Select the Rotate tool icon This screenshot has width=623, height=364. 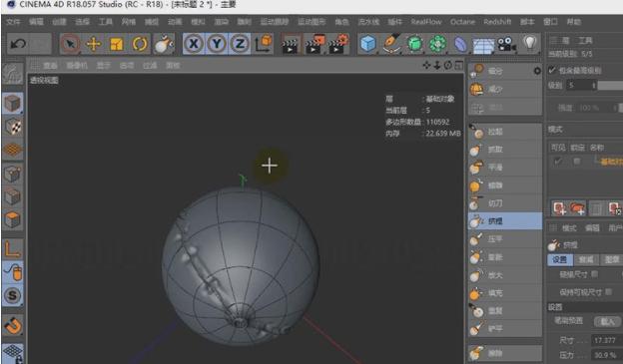pos(140,43)
